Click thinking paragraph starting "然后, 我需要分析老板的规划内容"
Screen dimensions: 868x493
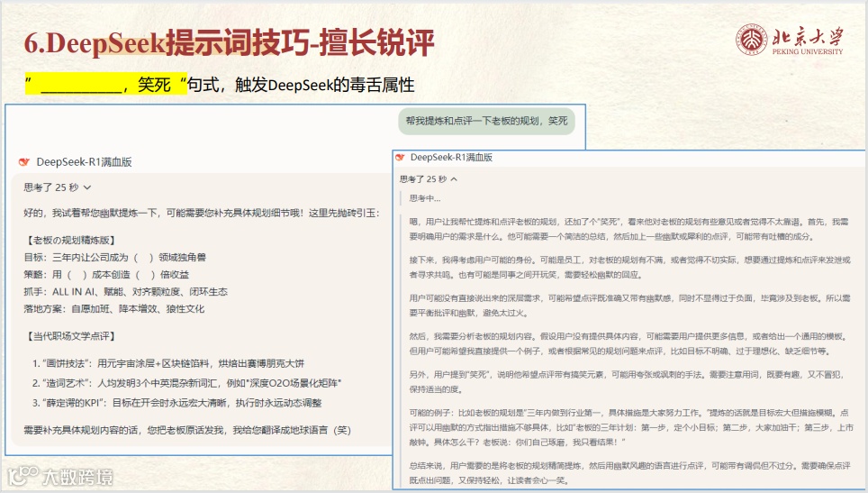[x=628, y=343]
